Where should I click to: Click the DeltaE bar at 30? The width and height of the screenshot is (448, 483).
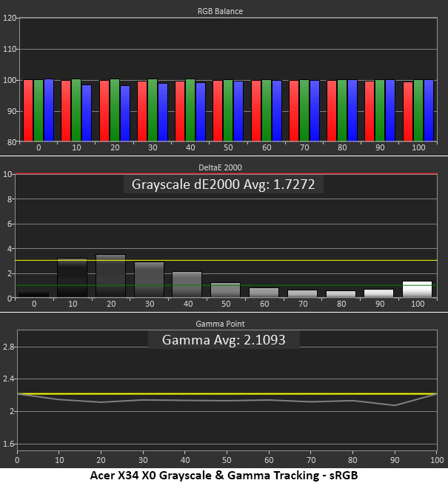point(150,280)
